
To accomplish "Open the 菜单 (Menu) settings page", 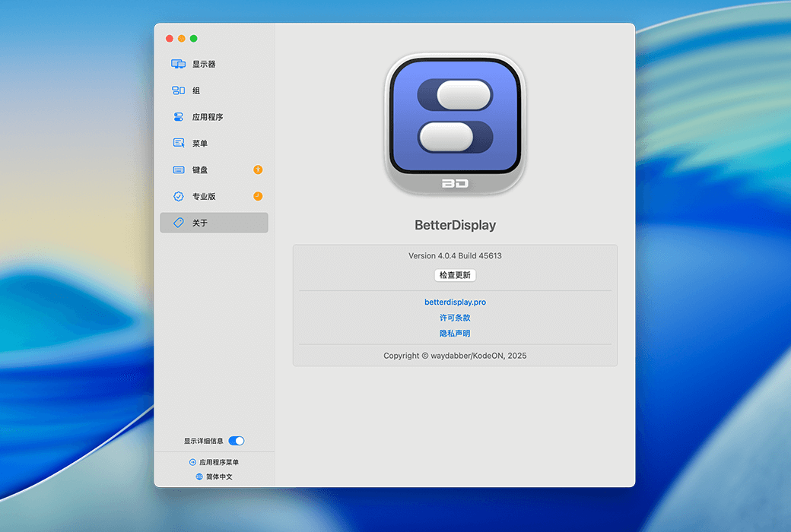I will tap(199, 144).
